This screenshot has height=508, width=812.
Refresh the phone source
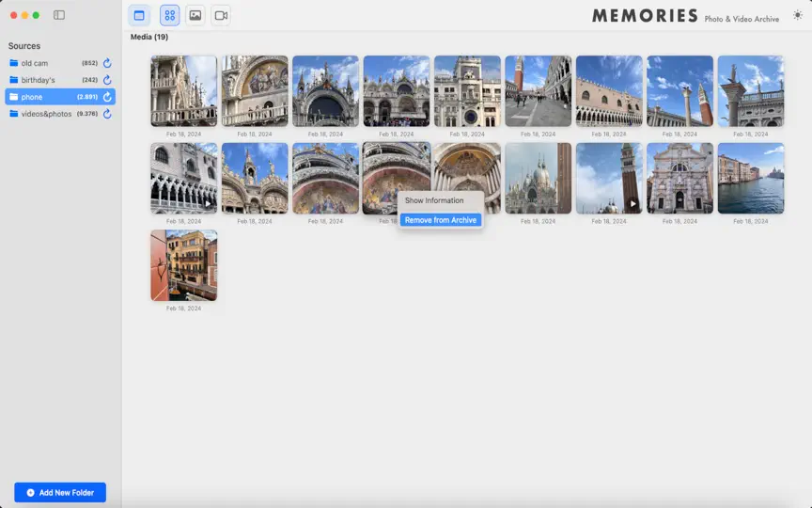point(107,97)
